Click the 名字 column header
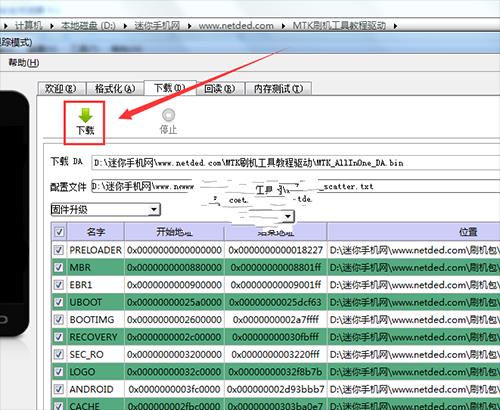Viewport: 500px width, 410px height. 96,232
